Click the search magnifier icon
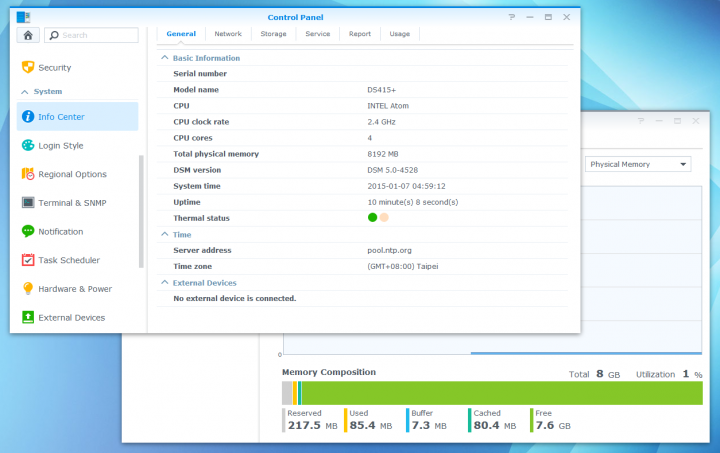The height and width of the screenshot is (453, 720). pos(54,35)
